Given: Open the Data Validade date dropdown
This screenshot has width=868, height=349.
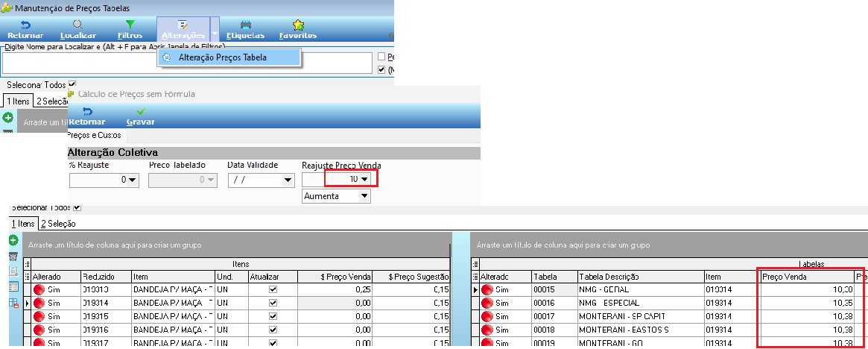Looking at the screenshot, I should pos(288,180).
